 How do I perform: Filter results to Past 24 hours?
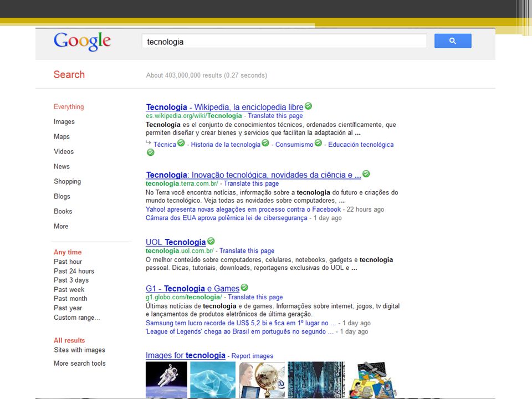pos(74,271)
